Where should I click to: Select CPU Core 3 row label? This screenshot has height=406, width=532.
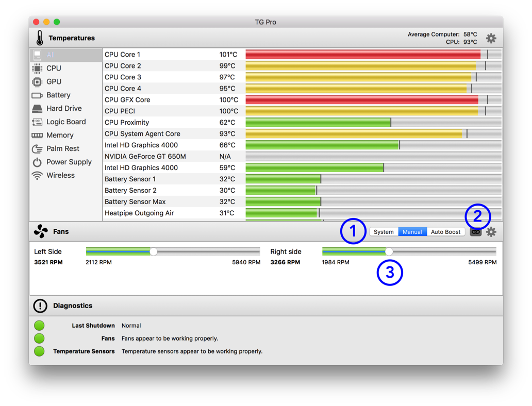(x=123, y=77)
